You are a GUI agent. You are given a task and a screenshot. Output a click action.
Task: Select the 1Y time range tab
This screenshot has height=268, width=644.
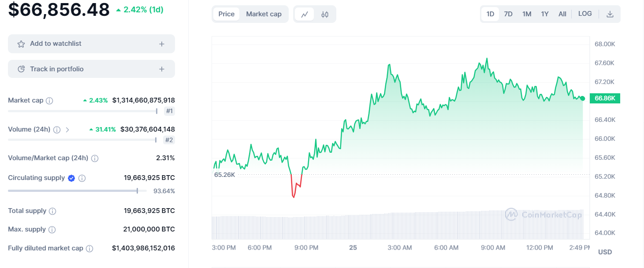point(545,14)
